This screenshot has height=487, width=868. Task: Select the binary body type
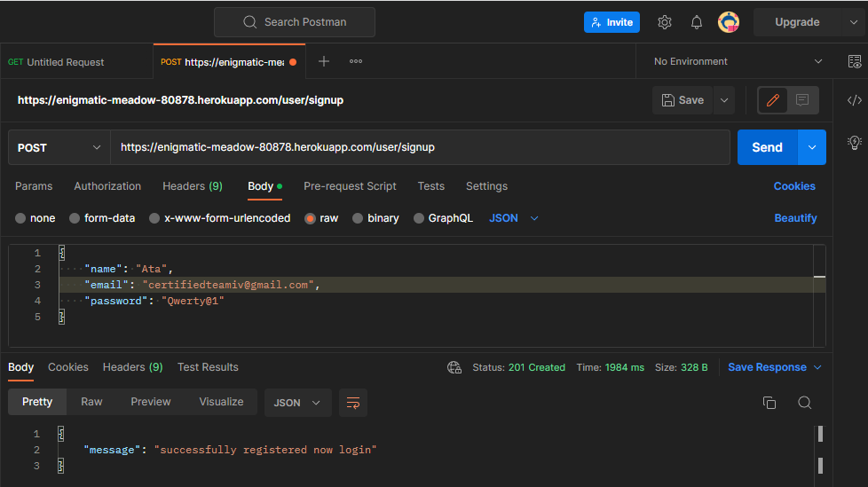click(x=376, y=218)
